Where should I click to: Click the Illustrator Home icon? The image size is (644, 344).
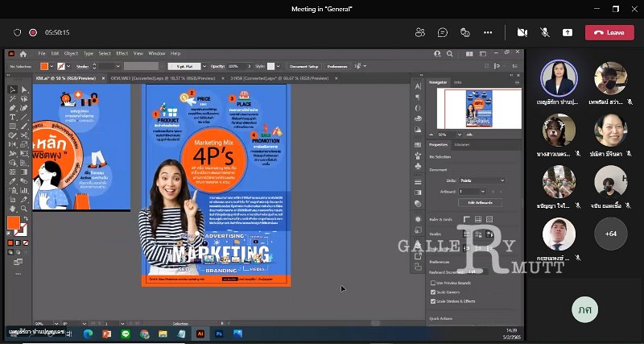coord(23,54)
